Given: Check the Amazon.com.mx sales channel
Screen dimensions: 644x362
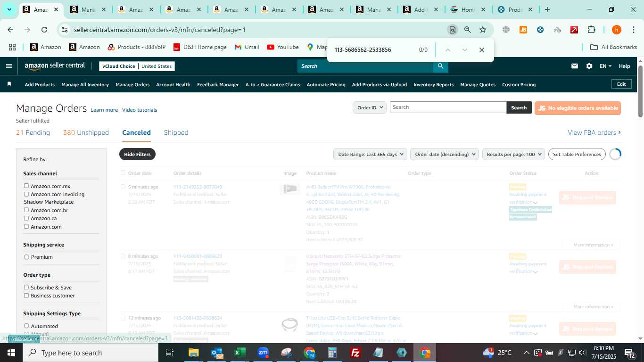Looking at the screenshot, I should tap(26, 186).
